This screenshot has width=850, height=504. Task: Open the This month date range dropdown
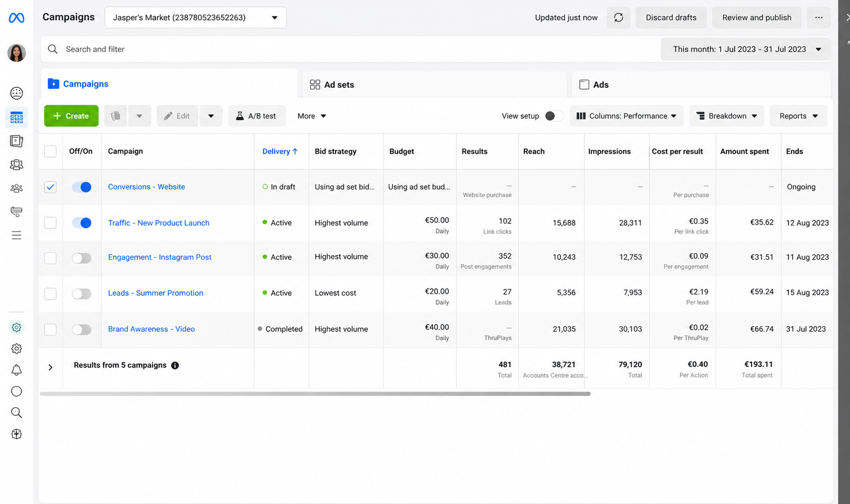coord(746,49)
